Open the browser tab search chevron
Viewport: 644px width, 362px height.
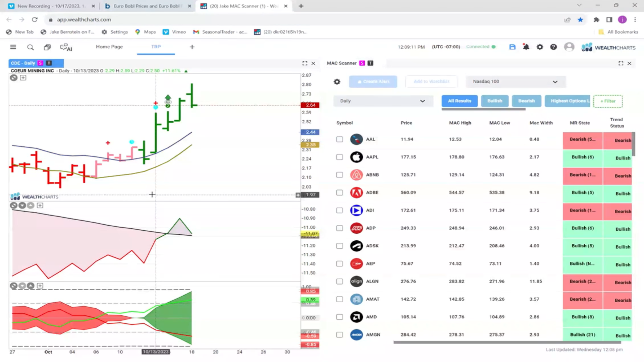click(579, 6)
